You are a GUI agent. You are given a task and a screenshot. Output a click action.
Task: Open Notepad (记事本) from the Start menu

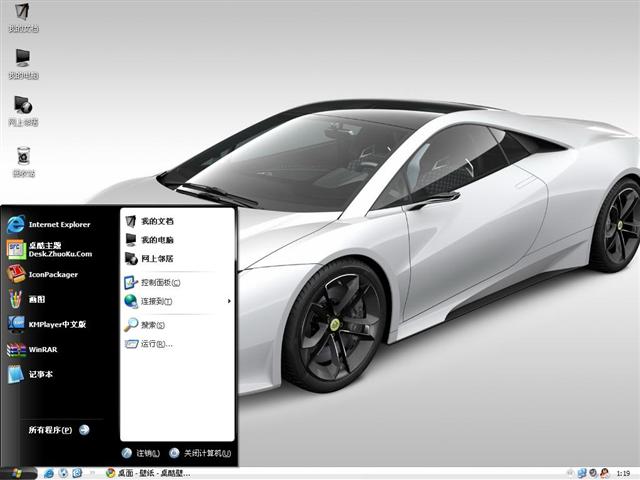pyautogui.click(x=30, y=374)
